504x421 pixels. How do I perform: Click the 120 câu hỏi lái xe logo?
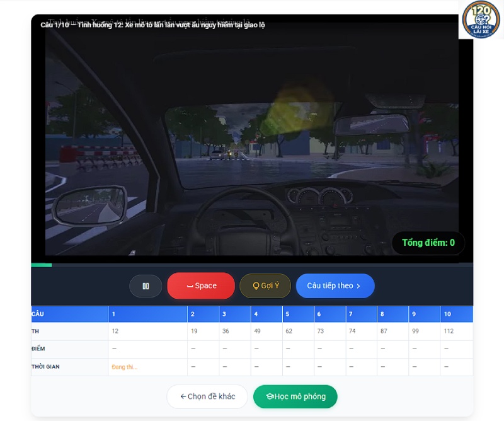[x=481, y=20]
